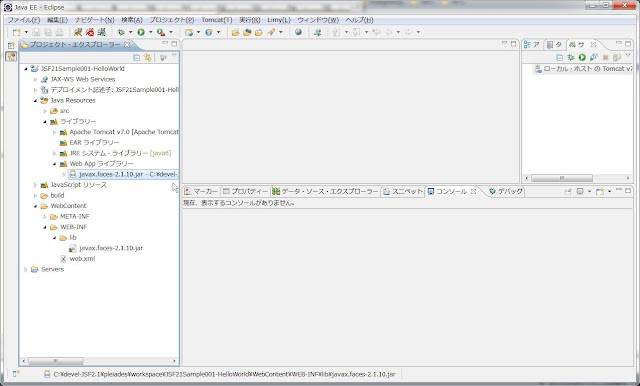Switch to the マーカー tab
Viewport: 640px width, 386px height.
pos(201,191)
